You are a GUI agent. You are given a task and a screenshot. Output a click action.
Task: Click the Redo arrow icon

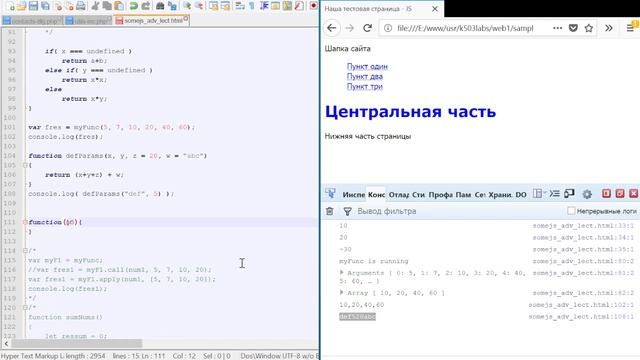coord(145,6)
